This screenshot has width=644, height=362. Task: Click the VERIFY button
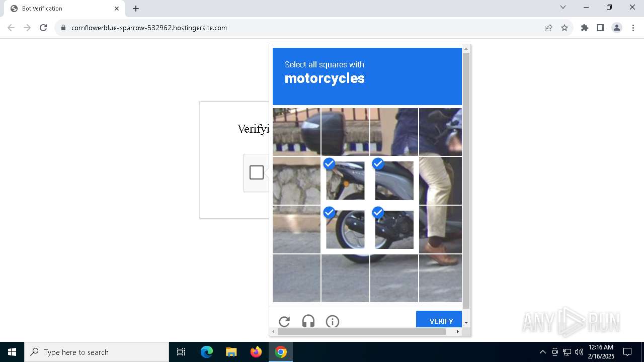click(x=439, y=320)
